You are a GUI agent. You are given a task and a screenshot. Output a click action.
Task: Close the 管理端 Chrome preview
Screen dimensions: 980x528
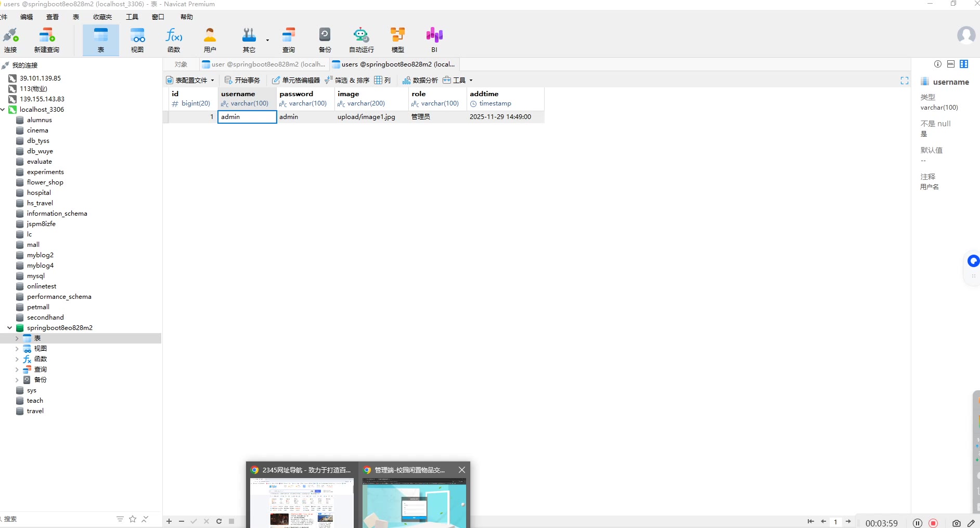[x=462, y=470]
